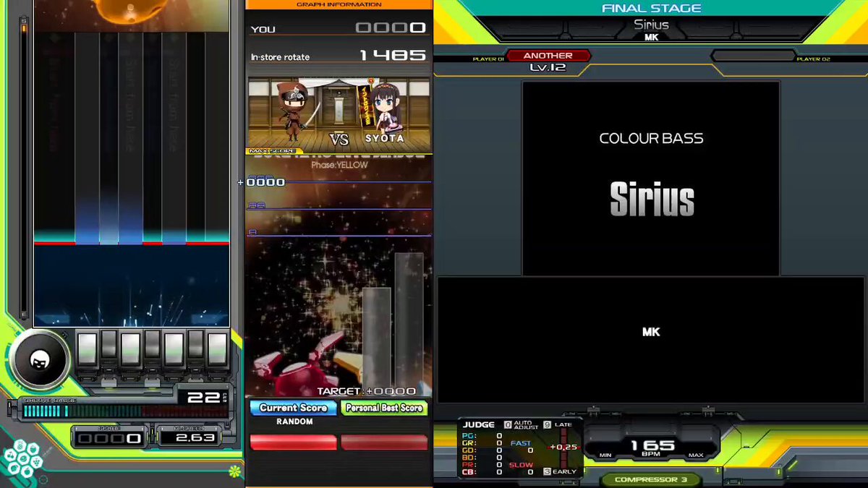Click the SYOTA name label
This screenshot has height=488, width=868.
384,137
